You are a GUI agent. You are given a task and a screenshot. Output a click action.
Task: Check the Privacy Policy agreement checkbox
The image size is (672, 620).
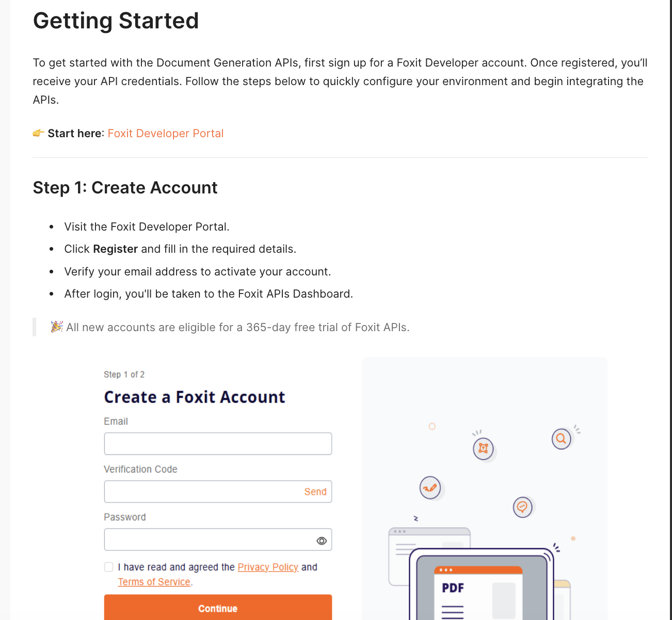coord(109,567)
